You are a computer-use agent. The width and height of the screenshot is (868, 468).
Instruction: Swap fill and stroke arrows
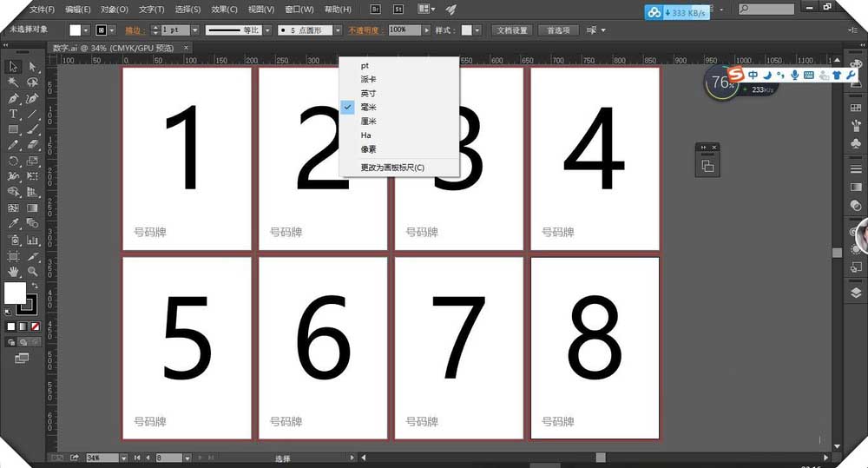click(35, 286)
